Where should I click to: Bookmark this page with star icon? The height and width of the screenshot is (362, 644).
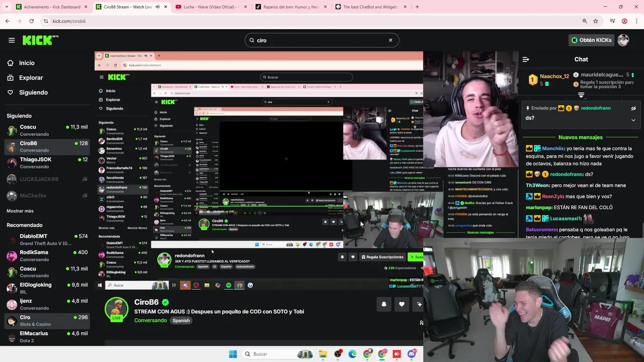[x=596, y=21]
